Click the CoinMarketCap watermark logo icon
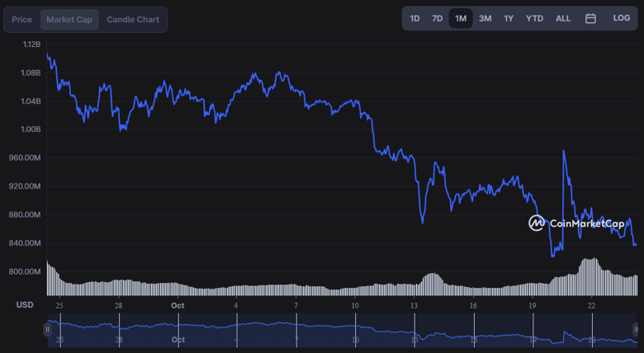The image size is (644, 353). pyautogui.click(x=537, y=223)
